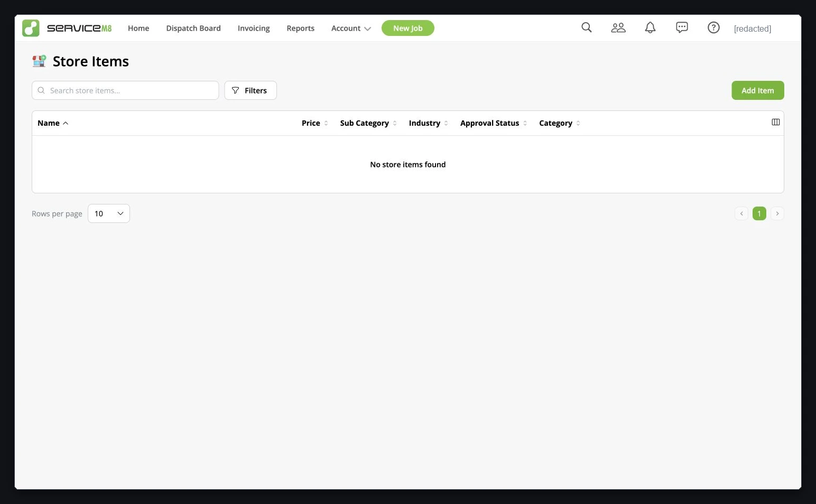Open the help question mark icon

click(x=713, y=27)
